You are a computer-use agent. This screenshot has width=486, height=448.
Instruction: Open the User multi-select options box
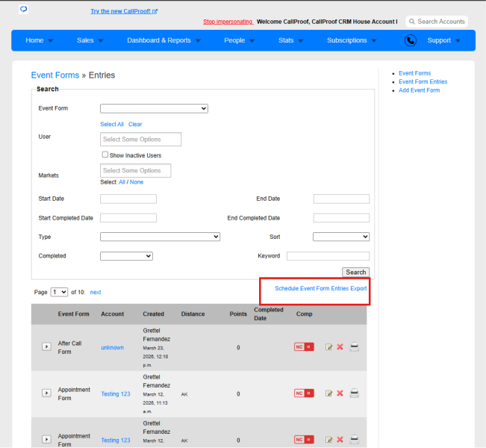tap(140, 139)
